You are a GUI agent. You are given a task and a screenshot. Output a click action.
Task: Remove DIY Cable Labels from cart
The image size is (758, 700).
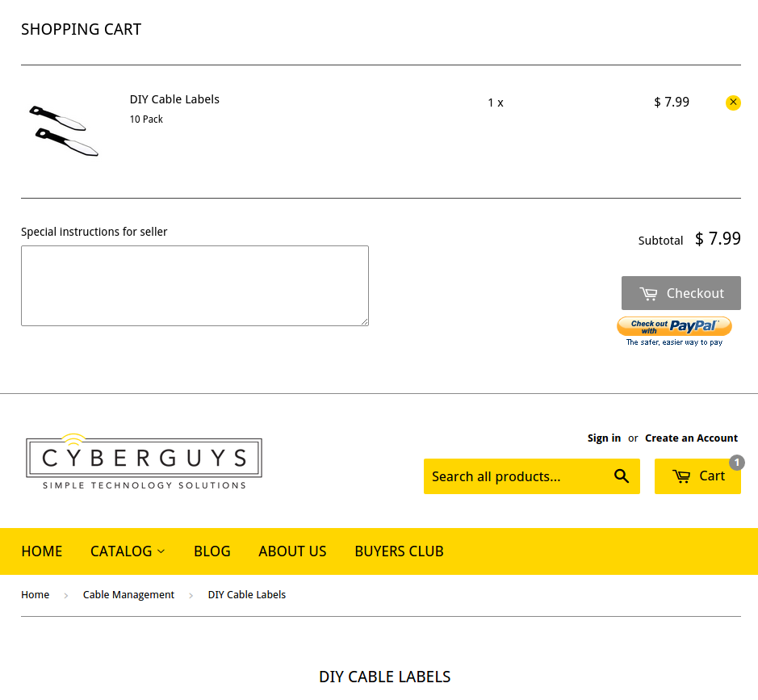pyautogui.click(x=733, y=103)
